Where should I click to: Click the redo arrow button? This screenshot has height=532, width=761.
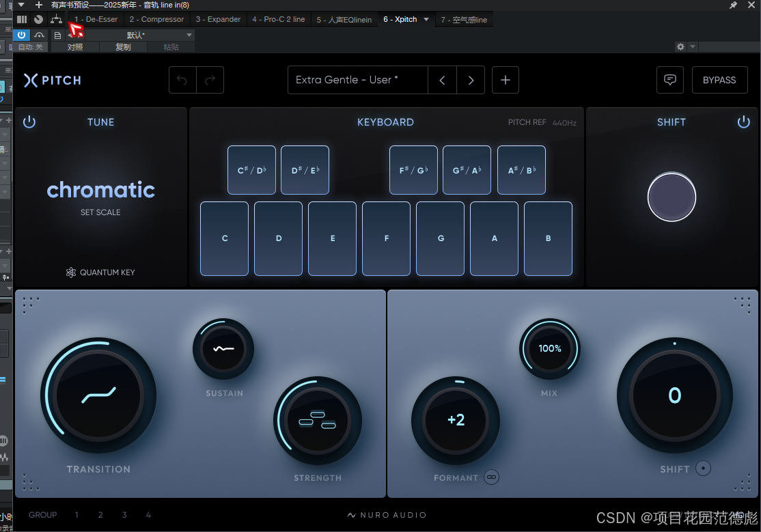210,80
